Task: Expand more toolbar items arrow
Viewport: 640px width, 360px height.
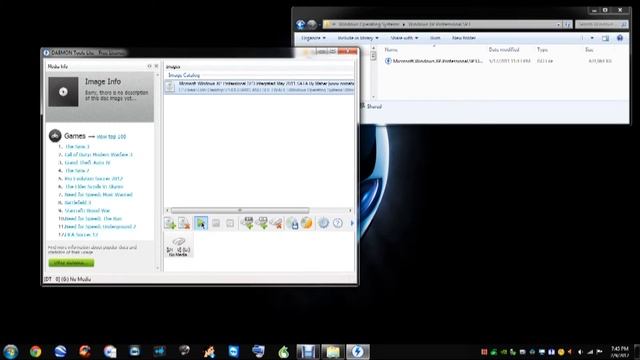Action: coord(352,223)
